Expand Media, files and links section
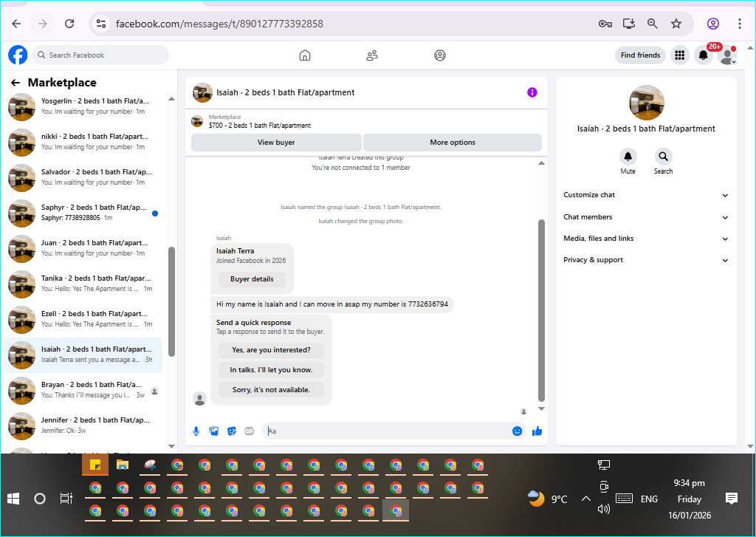The image size is (756, 537). (x=645, y=239)
